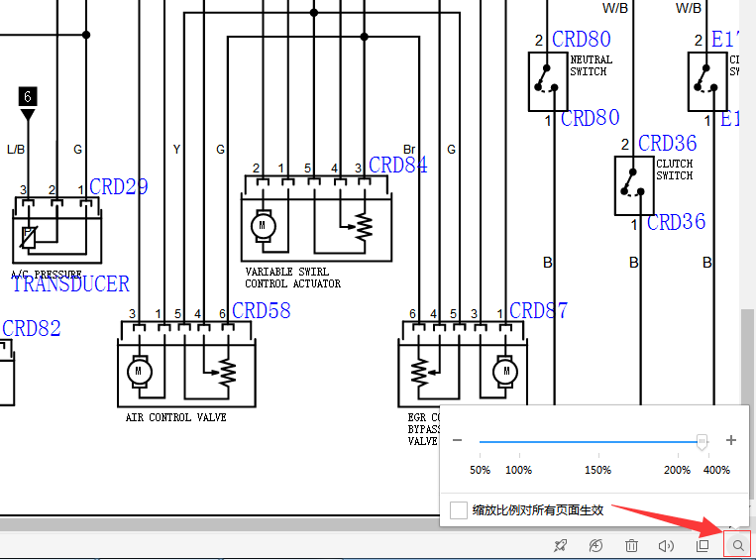Click the blue TRANSDUCER text
756x560 pixels.
point(70,283)
